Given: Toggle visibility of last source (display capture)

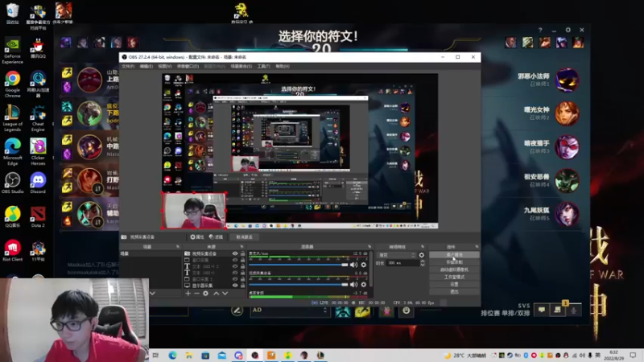Looking at the screenshot, I should coord(235,286).
